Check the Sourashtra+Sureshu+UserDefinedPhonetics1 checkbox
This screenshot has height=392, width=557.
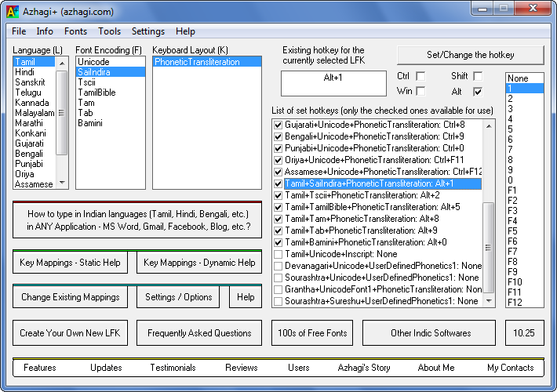(x=278, y=302)
